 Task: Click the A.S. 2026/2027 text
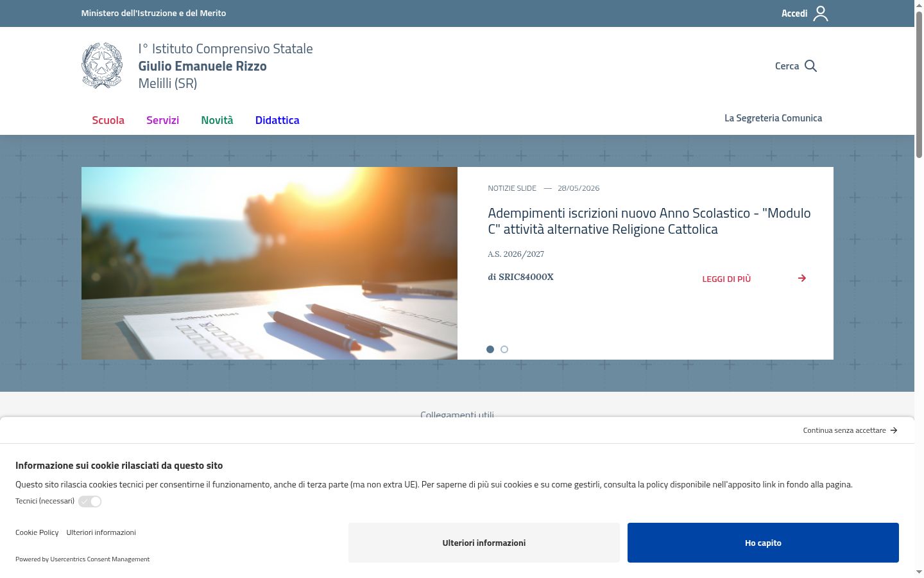click(x=516, y=254)
